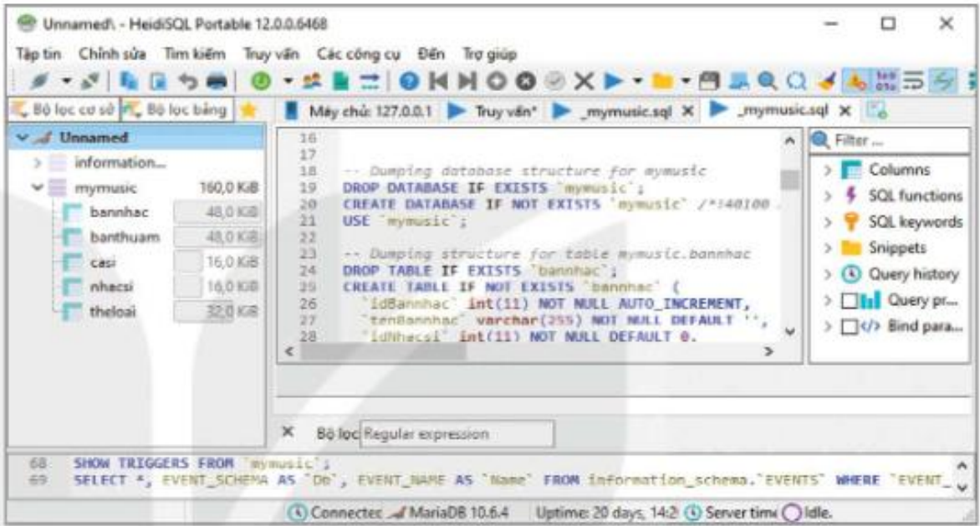Expand the information_schema database node
The image size is (980, 526).
click(x=38, y=163)
